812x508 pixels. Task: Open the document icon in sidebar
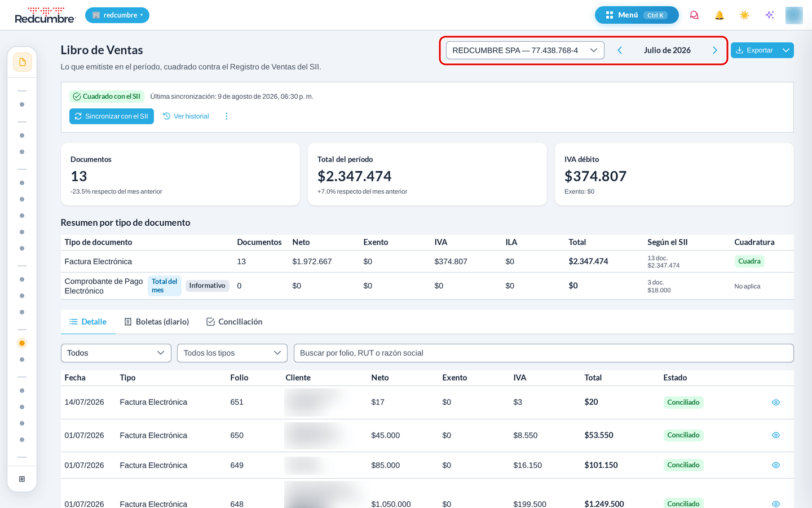(x=22, y=62)
